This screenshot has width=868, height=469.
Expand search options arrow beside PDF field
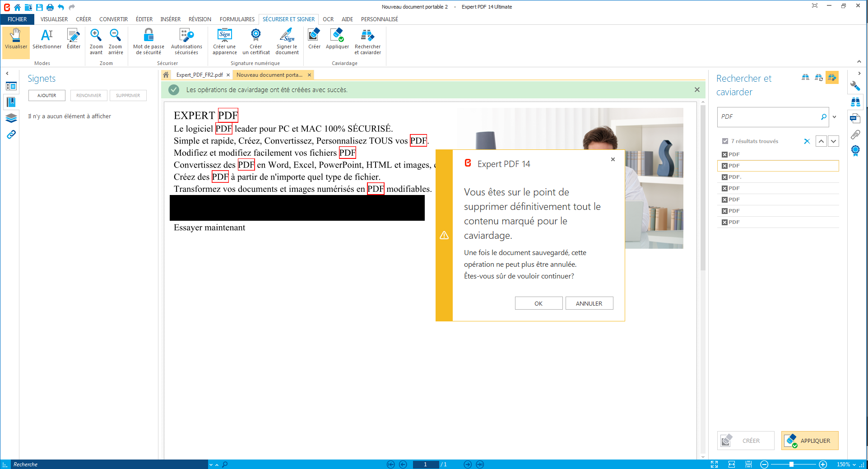click(x=834, y=117)
